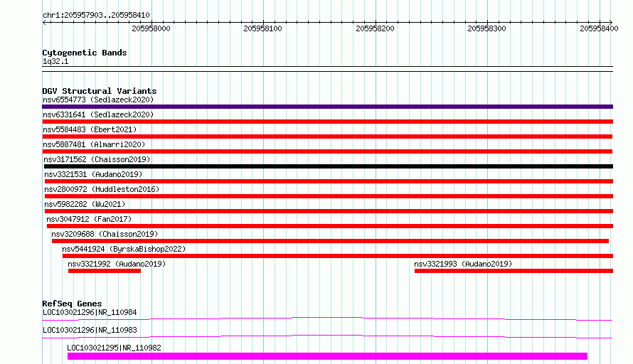The height and width of the screenshot is (364, 633).
Task: Click nsv3321992 (Audano2019) variant label
Action: [117, 264]
